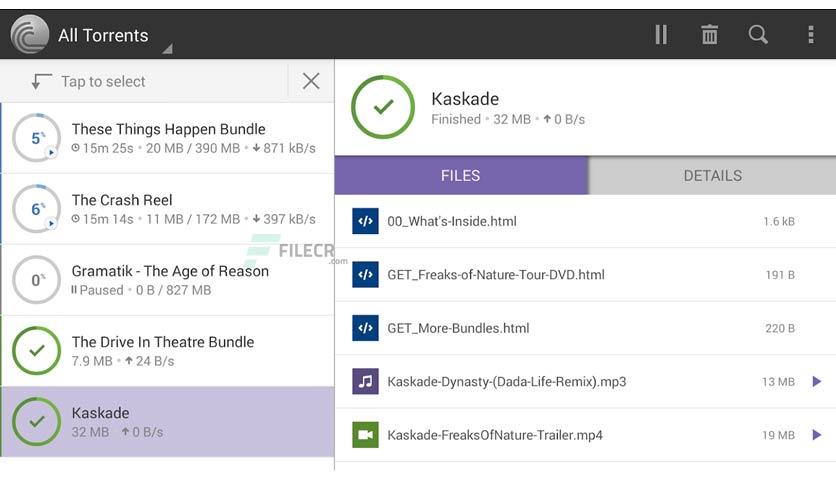Open The Crash Reel torrent
The image size is (836, 484).
(x=167, y=208)
